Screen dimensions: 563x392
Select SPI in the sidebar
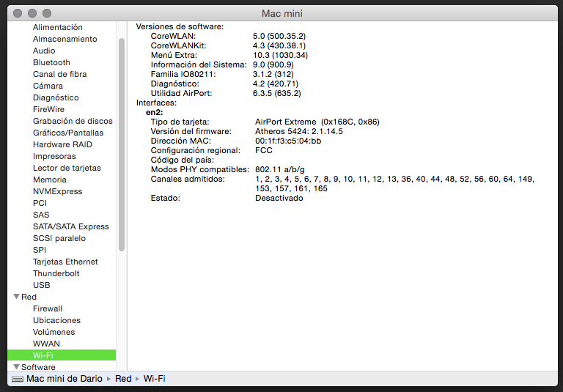40,250
